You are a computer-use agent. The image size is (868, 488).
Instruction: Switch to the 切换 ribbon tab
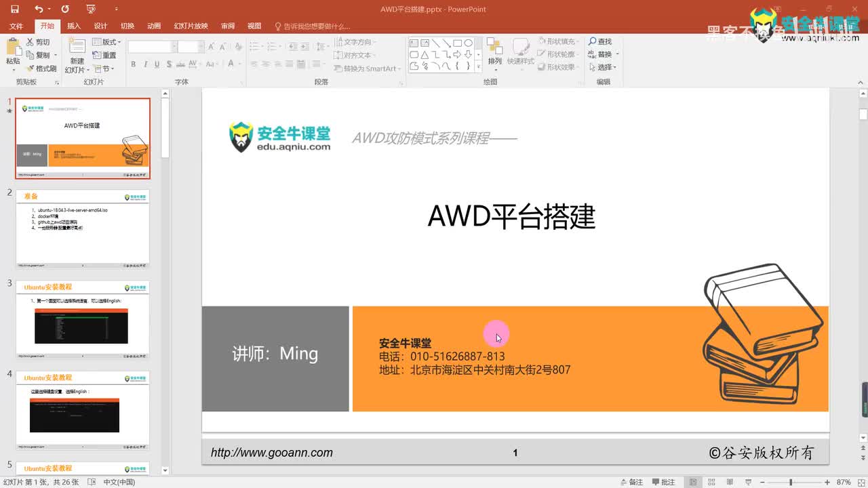127,26
